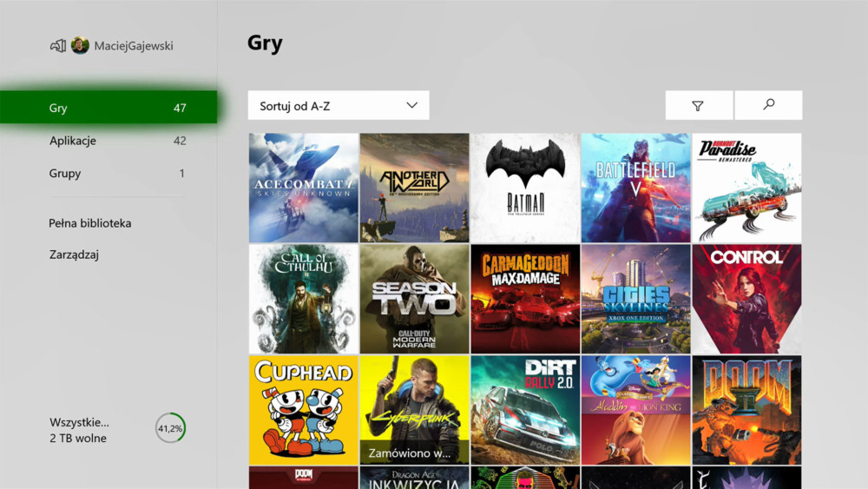Choose the Call of Cthulhu tile

tap(303, 299)
